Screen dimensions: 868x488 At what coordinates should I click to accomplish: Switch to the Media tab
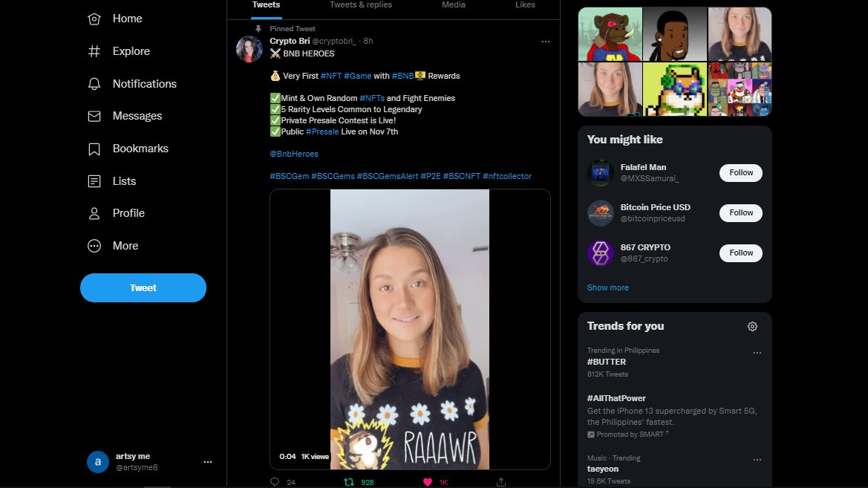[454, 5]
